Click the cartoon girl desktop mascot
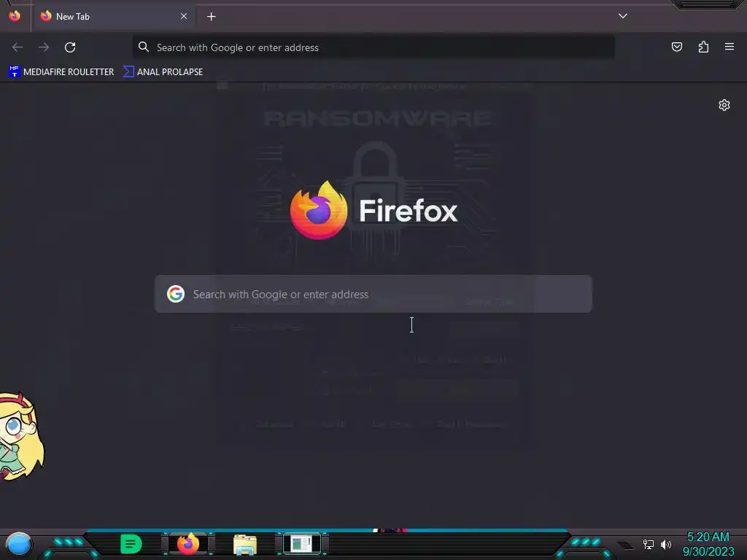The width and height of the screenshot is (747, 560). (21, 436)
